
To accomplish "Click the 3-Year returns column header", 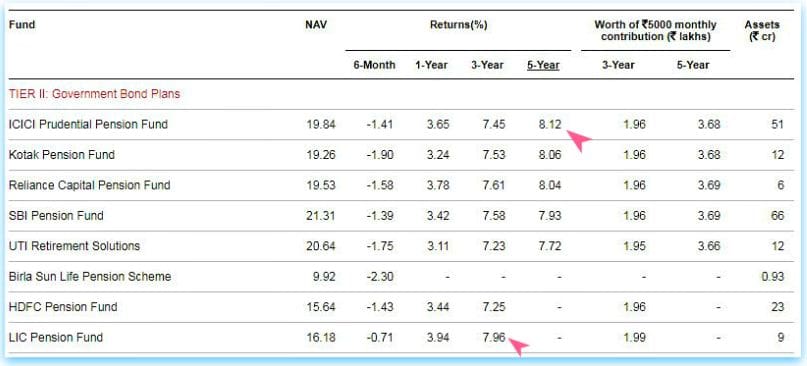I will [487, 65].
